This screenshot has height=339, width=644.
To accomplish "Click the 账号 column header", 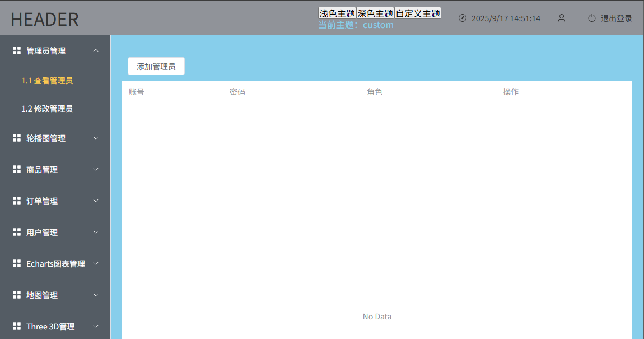I will click(136, 92).
